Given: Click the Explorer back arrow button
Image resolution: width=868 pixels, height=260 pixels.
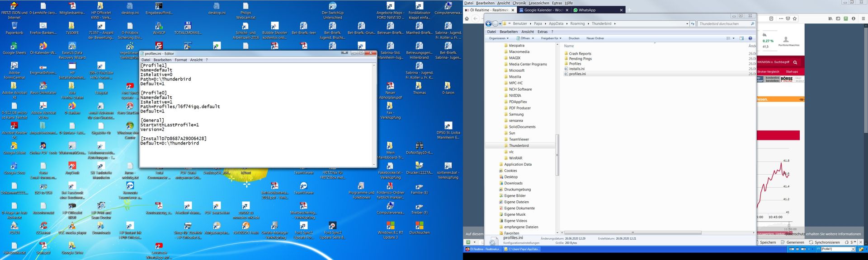Looking at the screenshot, I should (488, 23).
